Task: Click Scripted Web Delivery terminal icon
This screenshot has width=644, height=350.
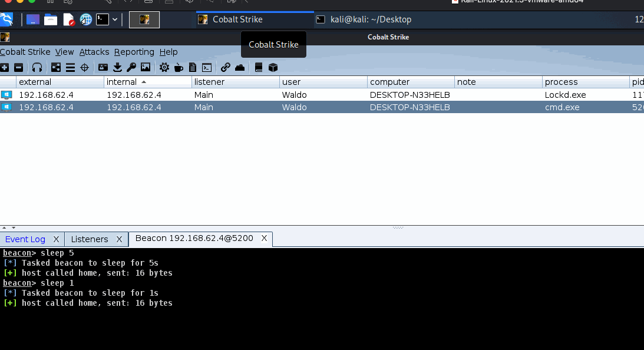Action: click(x=207, y=67)
